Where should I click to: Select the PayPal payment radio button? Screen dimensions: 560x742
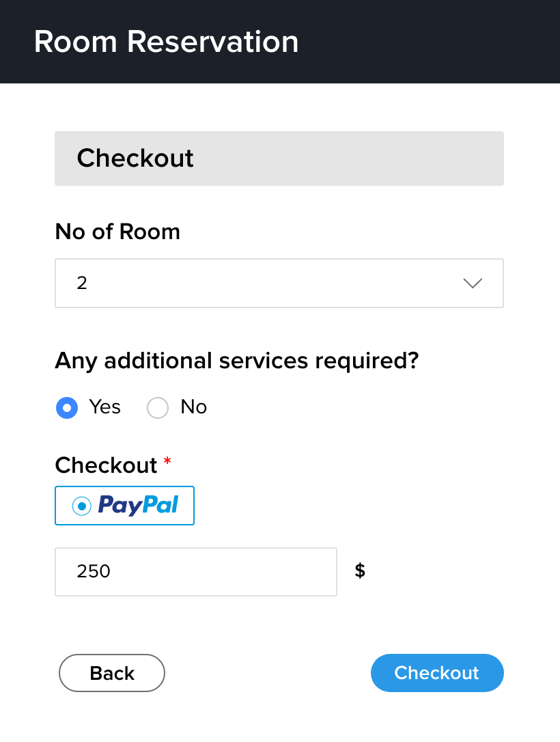coord(82,506)
